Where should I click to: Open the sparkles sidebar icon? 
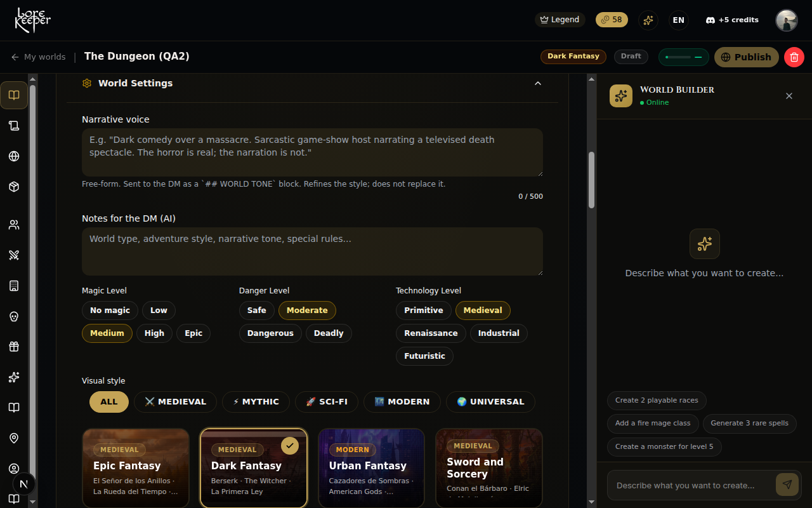[x=14, y=377]
